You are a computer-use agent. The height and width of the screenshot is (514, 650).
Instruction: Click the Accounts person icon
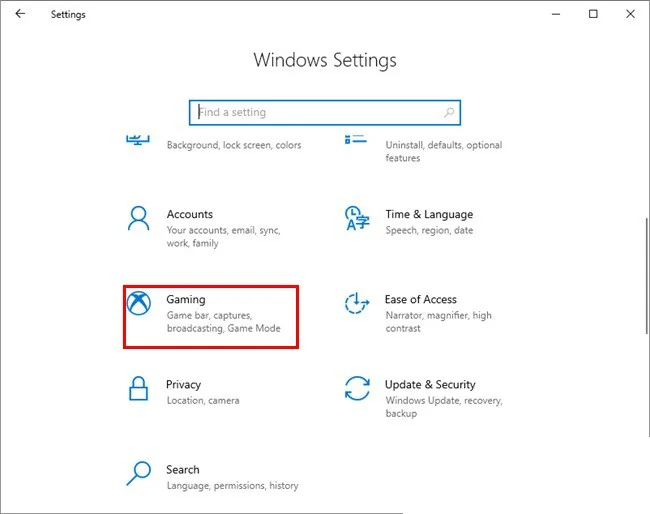coord(138,218)
